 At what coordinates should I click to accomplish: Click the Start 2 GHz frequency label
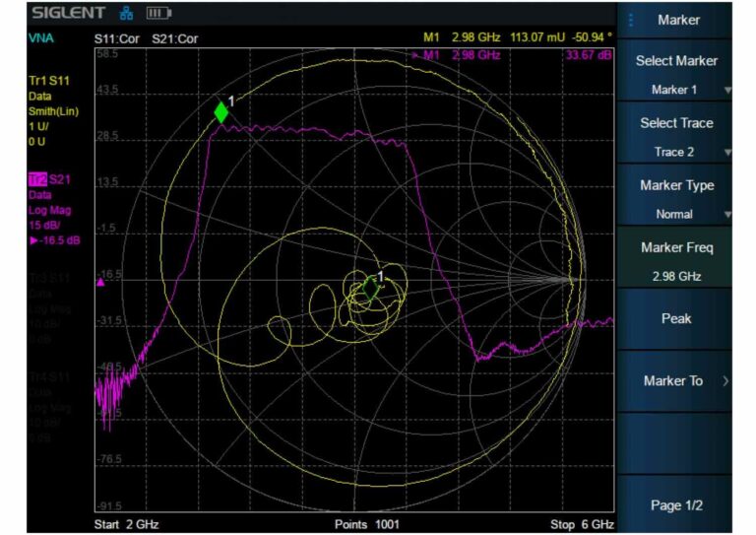(x=126, y=524)
